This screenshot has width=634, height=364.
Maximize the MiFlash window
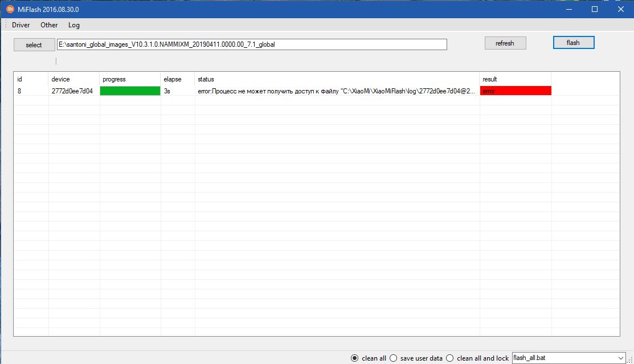tap(595, 9)
